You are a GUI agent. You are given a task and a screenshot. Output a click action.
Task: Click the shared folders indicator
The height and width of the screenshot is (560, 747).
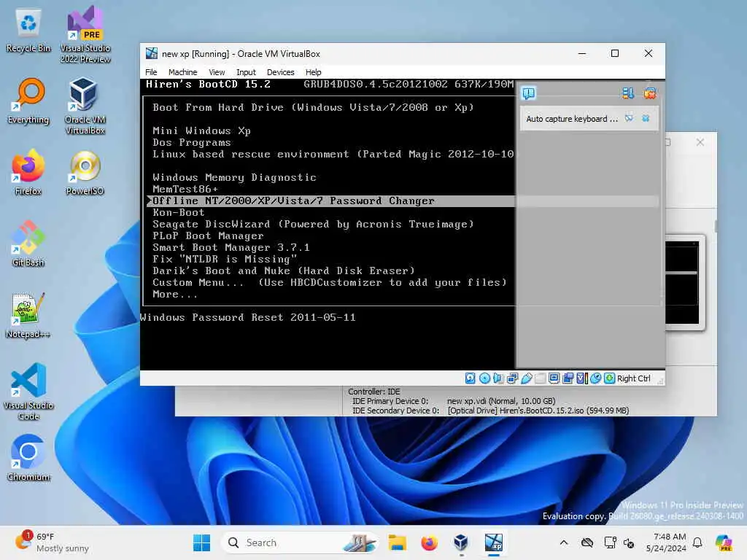pos(541,378)
